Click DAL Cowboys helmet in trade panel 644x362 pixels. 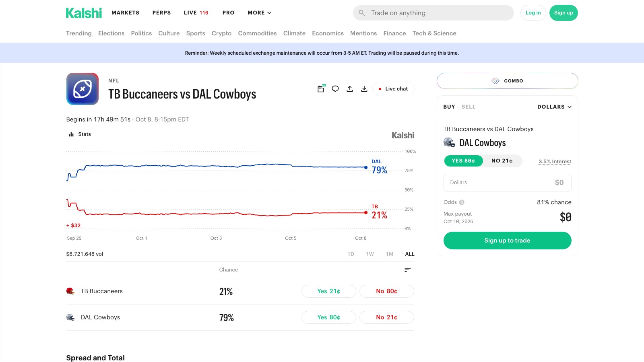(449, 142)
